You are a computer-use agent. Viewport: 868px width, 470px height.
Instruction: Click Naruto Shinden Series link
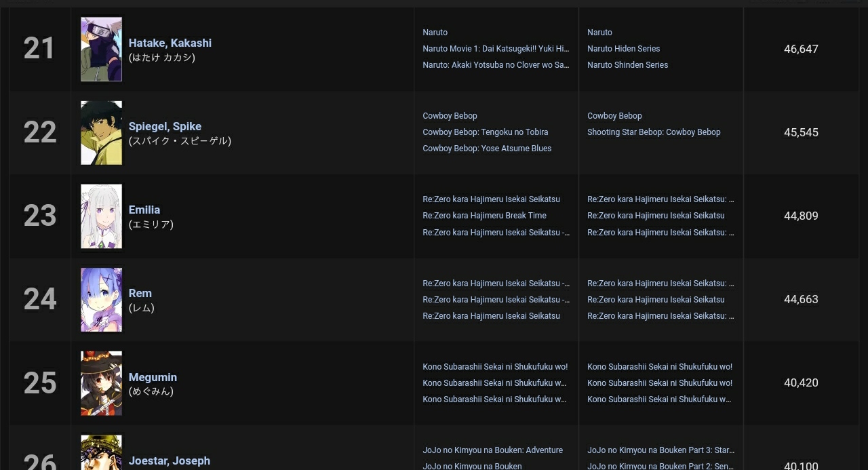[627, 65]
